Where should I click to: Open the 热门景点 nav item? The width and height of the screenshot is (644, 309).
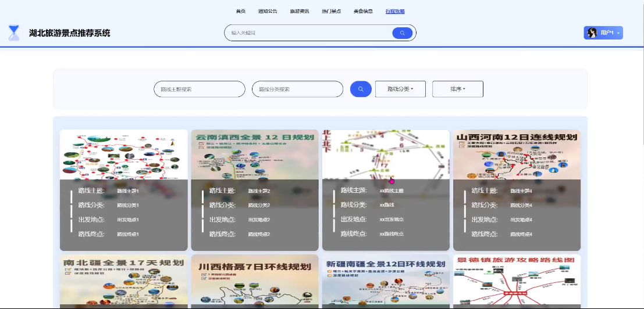(x=331, y=11)
